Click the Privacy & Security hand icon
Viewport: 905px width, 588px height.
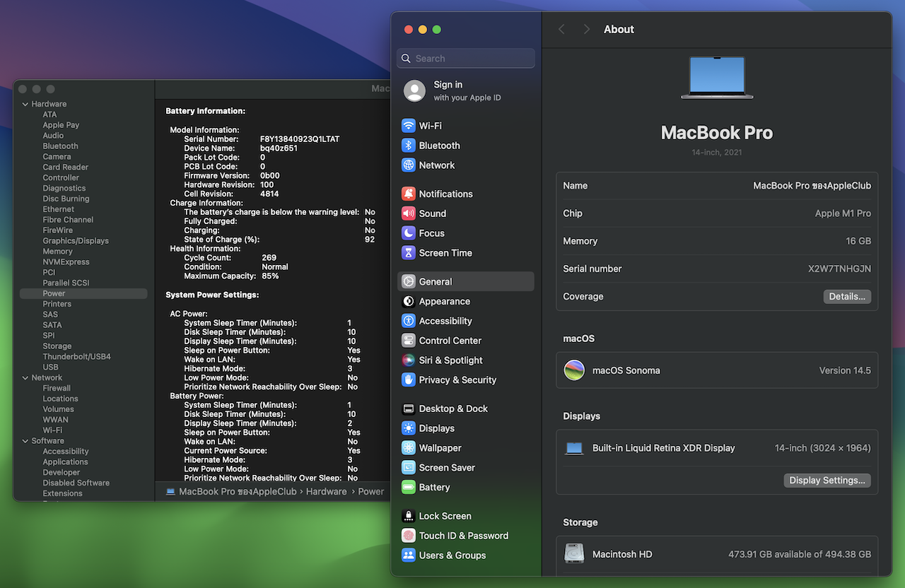(409, 380)
